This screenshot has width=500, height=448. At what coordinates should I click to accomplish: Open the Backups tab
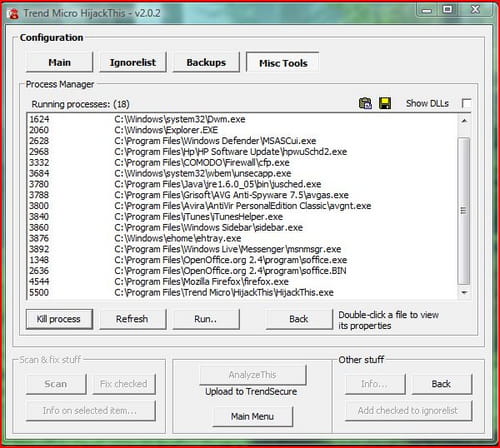[206, 62]
